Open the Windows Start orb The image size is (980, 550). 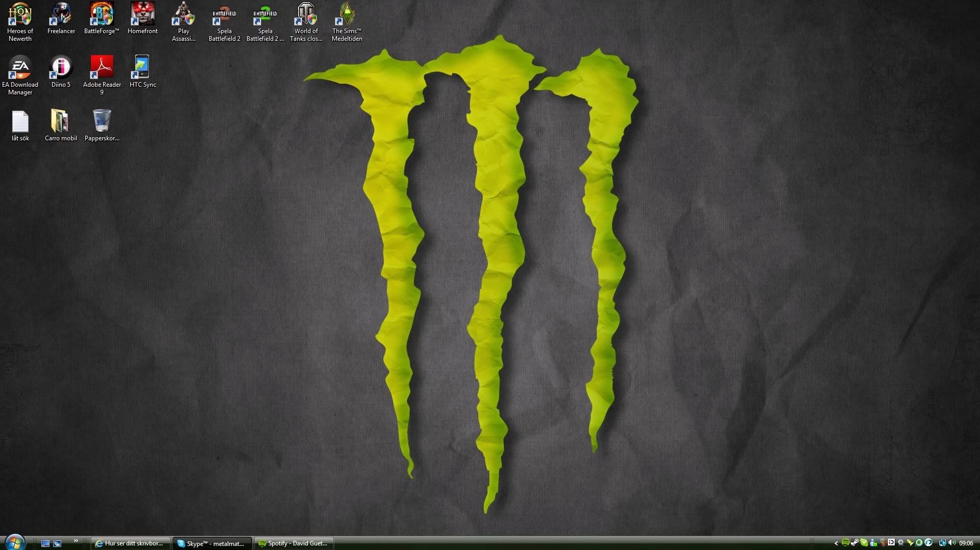[x=15, y=543]
